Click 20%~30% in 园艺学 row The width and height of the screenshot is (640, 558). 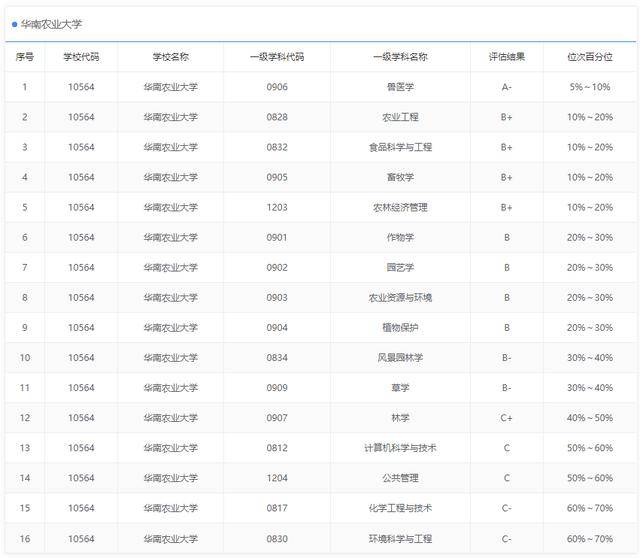pyautogui.click(x=590, y=267)
